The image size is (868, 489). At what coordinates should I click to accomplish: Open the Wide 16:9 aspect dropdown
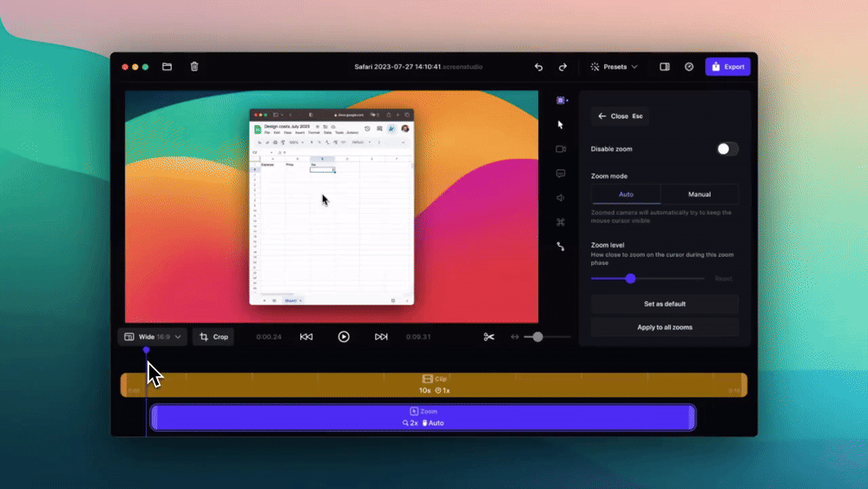click(x=152, y=337)
